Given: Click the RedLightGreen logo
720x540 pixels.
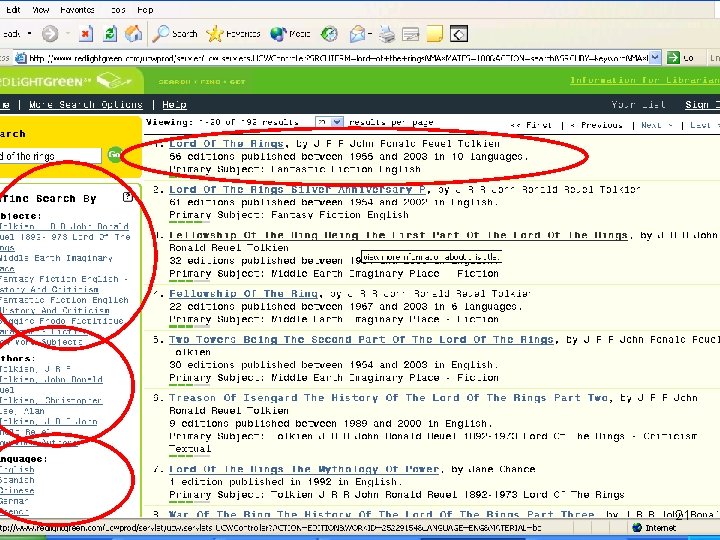Looking at the screenshot, I should click(x=67, y=81).
